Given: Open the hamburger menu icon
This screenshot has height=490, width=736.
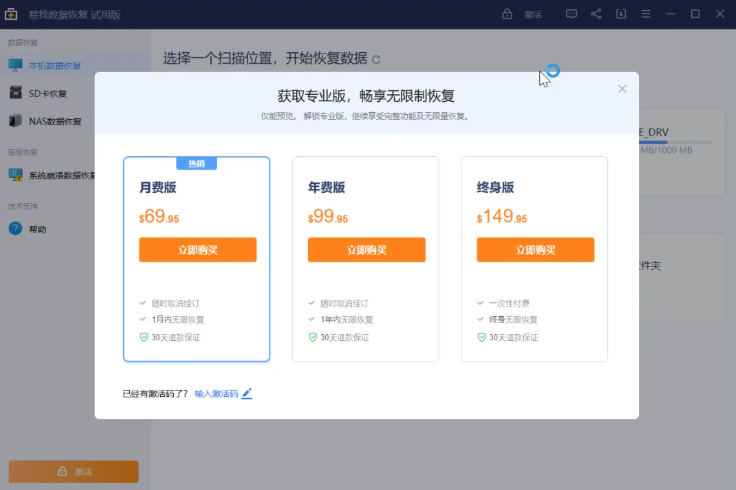Looking at the screenshot, I should [646, 14].
